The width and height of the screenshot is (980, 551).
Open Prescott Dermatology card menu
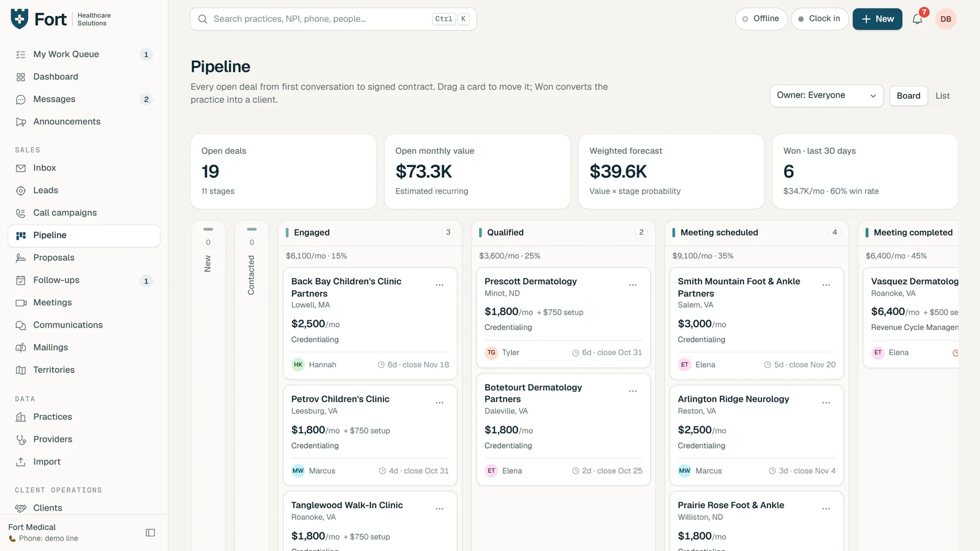[x=633, y=285]
